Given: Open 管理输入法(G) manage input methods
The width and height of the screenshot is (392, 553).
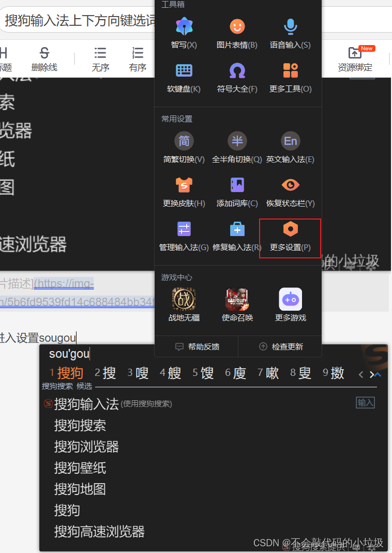Looking at the screenshot, I should [184, 236].
